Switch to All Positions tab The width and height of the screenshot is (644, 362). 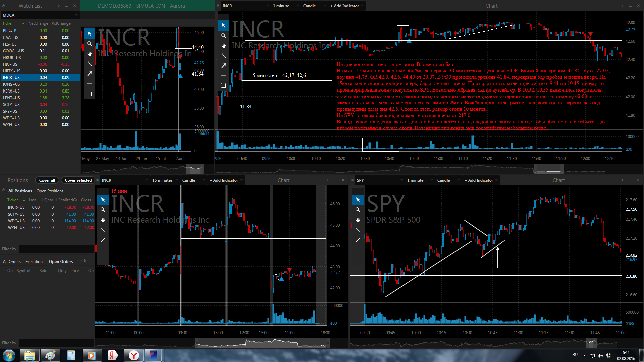click(20, 191)
